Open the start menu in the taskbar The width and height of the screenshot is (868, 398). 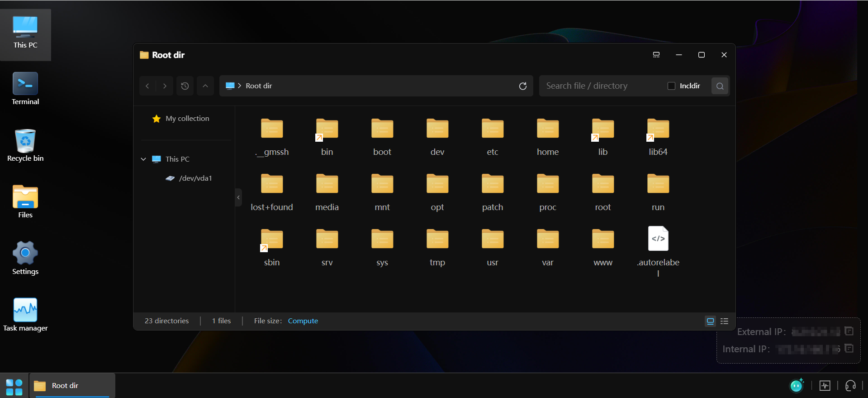tap(14, 388)
